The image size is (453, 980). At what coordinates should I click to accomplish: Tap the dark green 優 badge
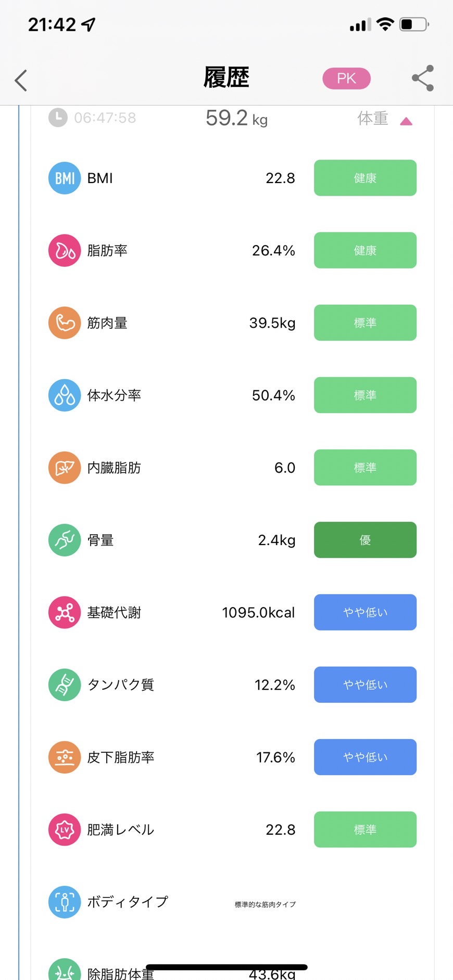pos(365,540)
